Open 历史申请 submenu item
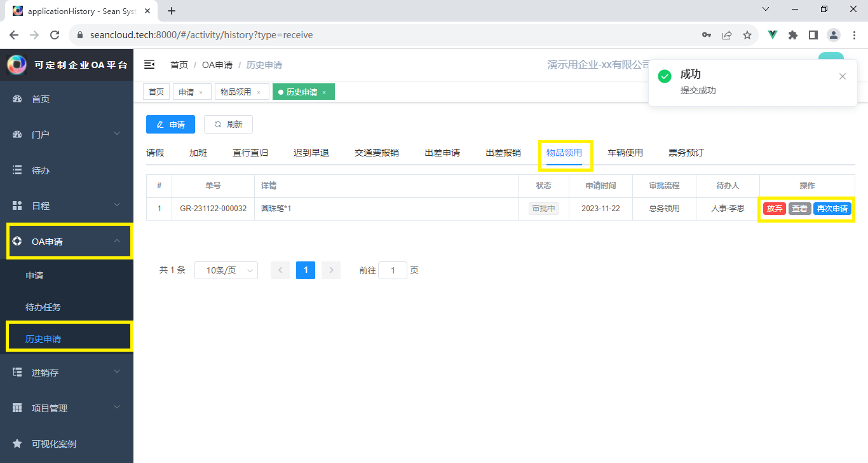Image resolution: width=868 pixels, height=463 pixels. click(x=67, y=339)
